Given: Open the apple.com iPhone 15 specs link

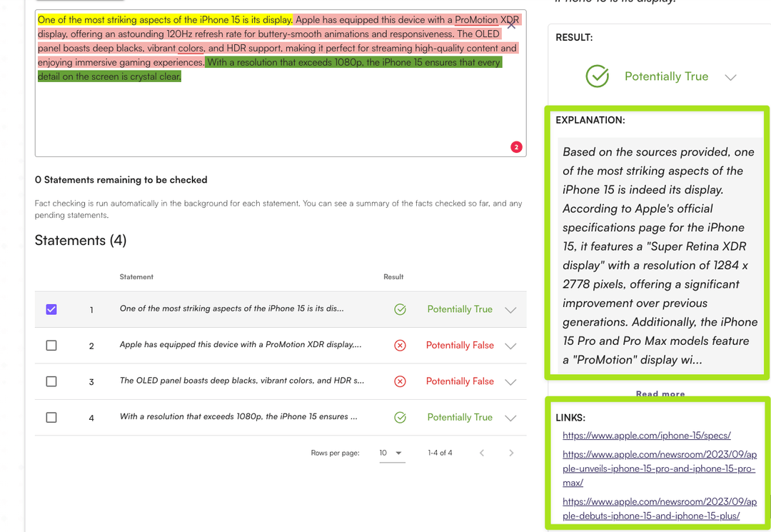Looking at the screenshot, I should click(x=647, y=435).
